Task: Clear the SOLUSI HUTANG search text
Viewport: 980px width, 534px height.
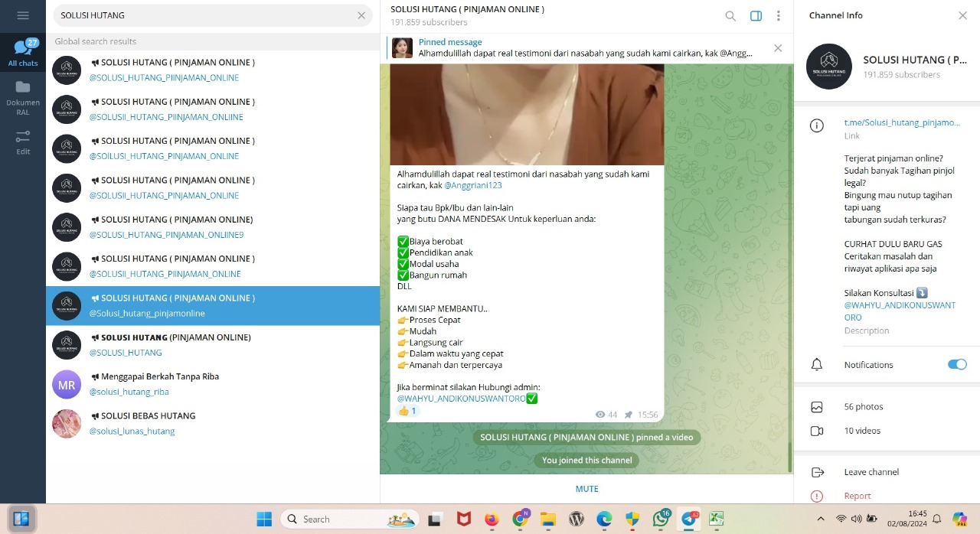Action: [x=361, y=15]
